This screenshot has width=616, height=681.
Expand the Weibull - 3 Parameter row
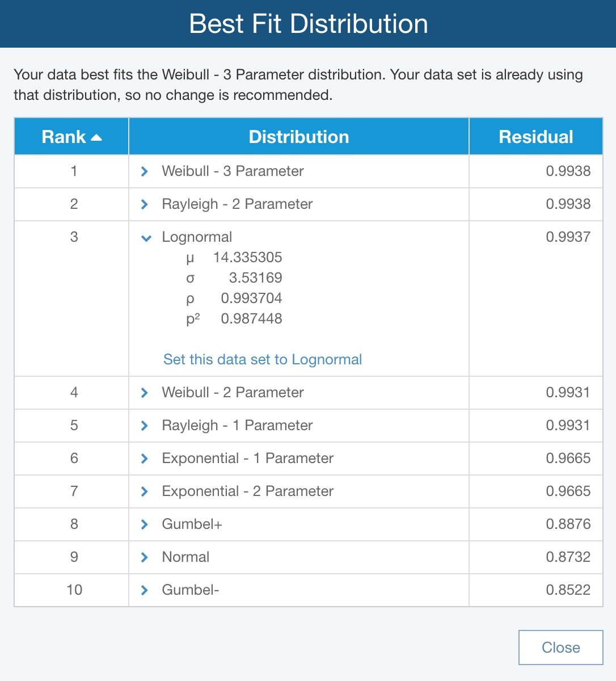(x=145, y=171)
